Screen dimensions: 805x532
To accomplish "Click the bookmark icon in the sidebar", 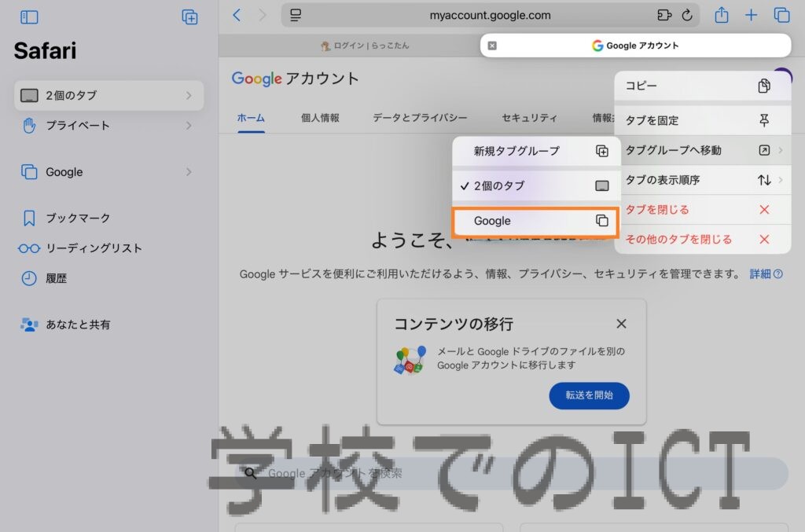I will click(29, 218).
